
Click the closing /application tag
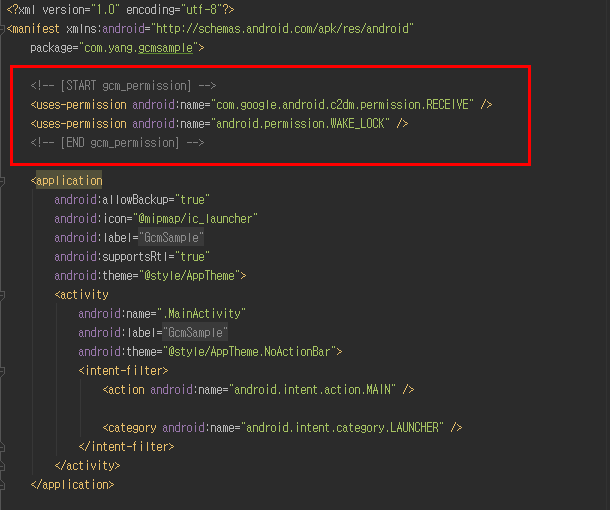pos(72,485)
